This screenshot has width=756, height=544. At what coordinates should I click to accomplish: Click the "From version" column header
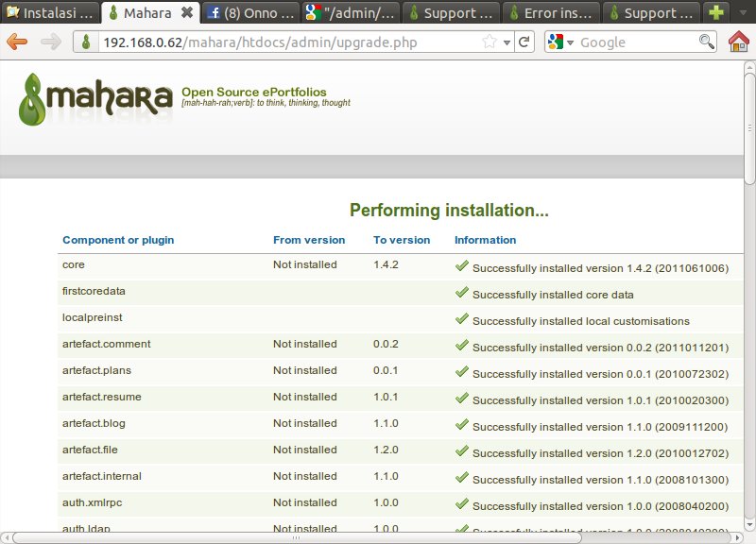click(x=309, y=240)
